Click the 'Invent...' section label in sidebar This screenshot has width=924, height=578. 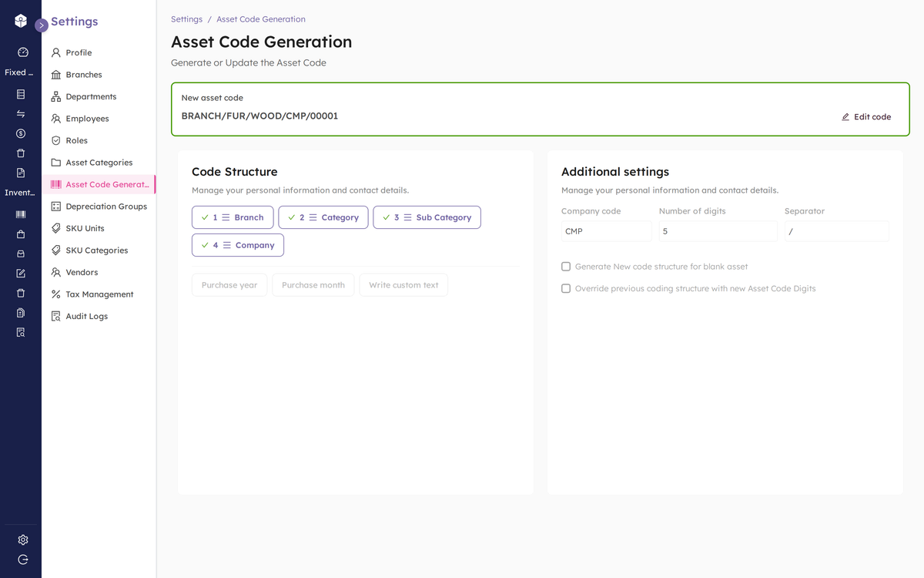tap(19, 193)
